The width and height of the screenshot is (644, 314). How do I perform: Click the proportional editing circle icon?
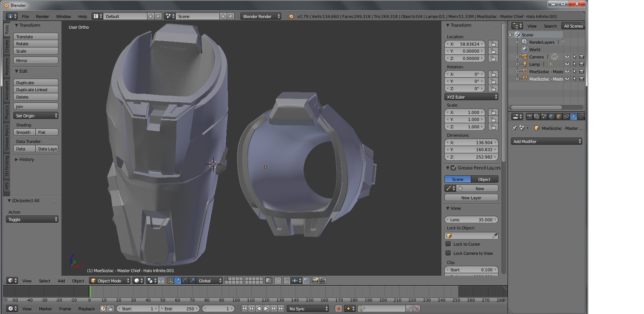[x=278, y=281]
